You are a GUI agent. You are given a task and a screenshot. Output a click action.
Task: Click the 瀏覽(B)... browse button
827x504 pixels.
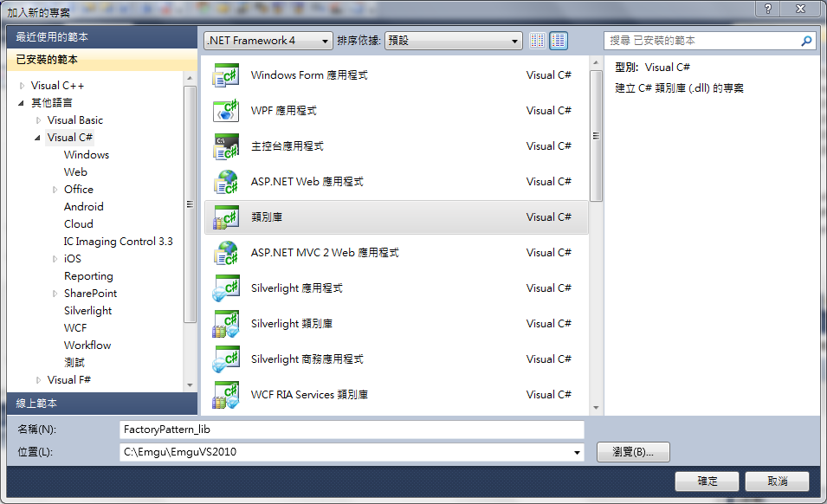coord(633,452)
